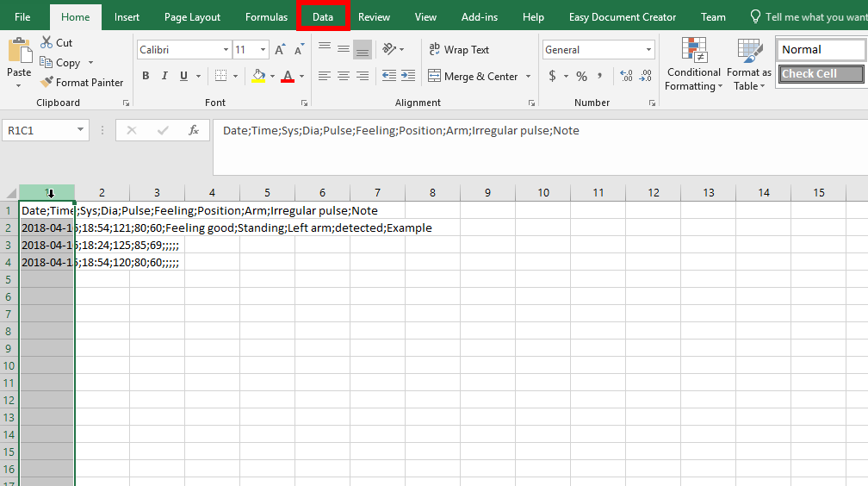The image size is (868, 486).
Task: Switch to the Insert tab
Action: (x=127, y=17)
